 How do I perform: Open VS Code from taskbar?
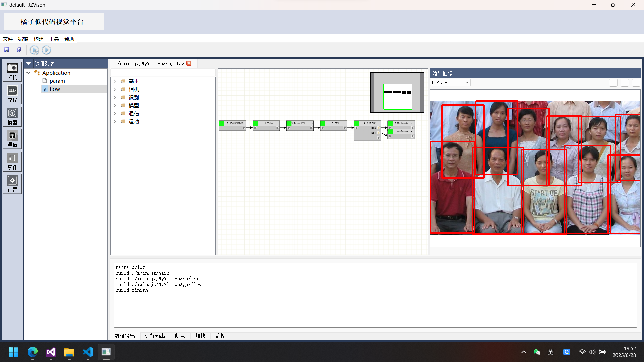pyautogui.click(x=88, y=352)
